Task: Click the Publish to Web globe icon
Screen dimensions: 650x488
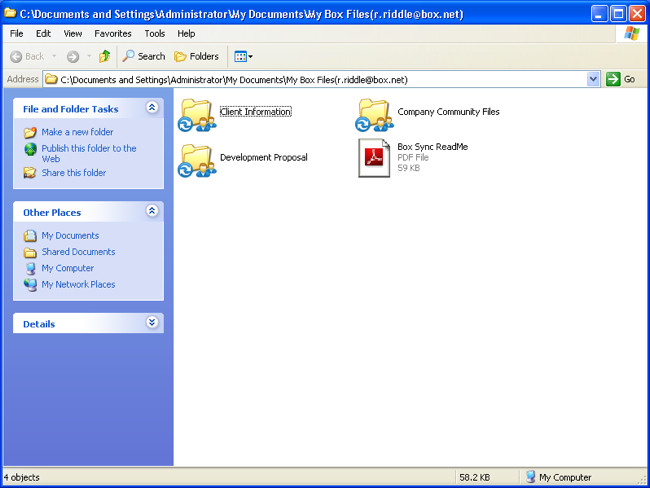Action: pos(30,149)
